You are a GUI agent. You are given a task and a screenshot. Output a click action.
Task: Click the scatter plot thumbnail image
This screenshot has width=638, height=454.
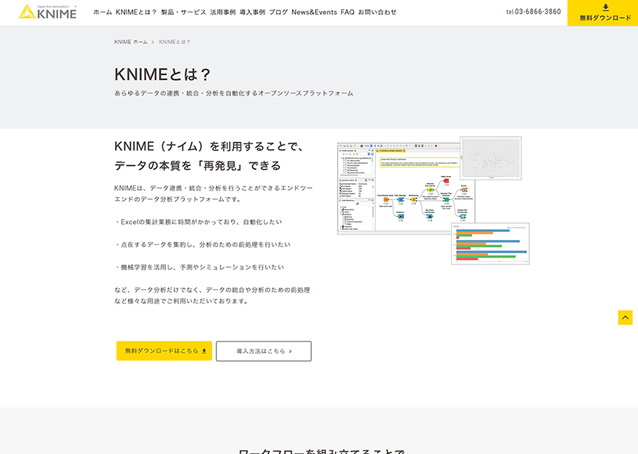491,158
